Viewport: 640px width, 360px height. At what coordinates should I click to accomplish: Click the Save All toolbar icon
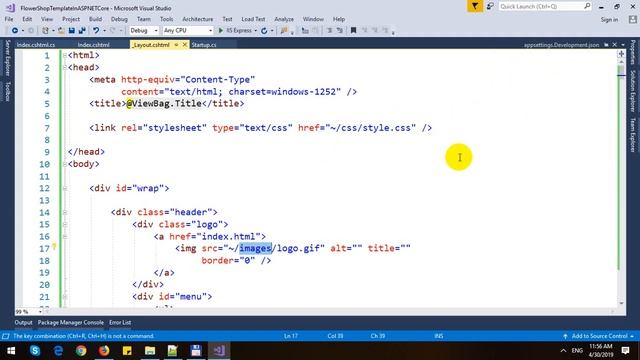click(82, 31)
